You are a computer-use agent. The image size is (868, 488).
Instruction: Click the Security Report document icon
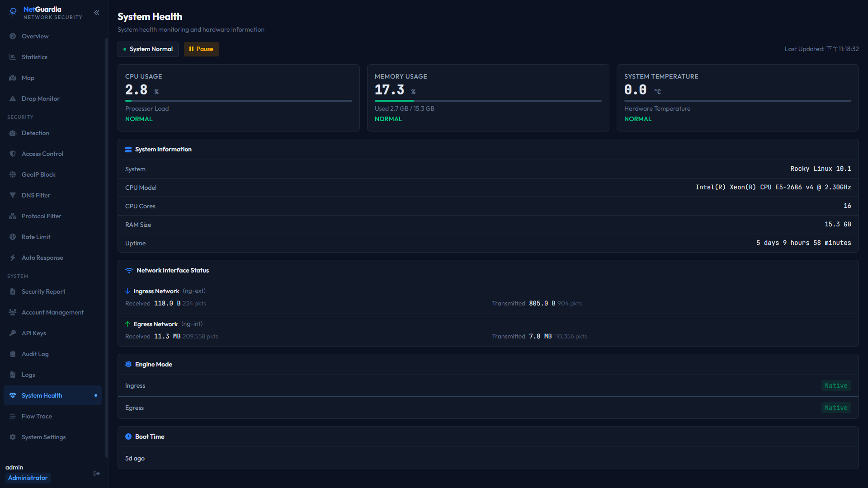pos(13,291)
